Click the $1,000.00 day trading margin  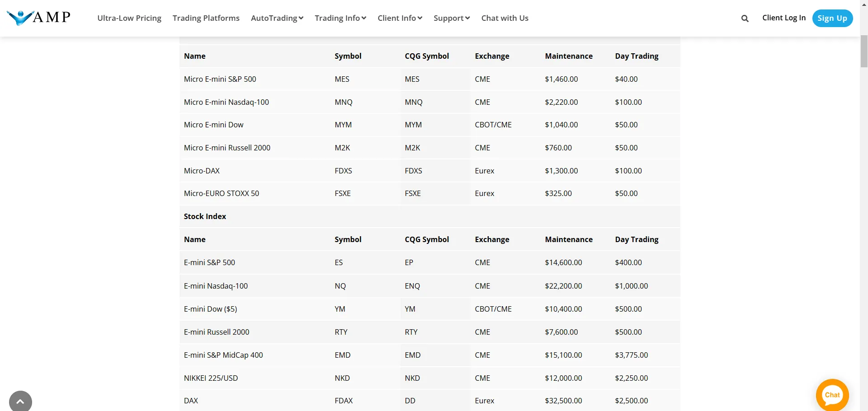(632, 286)
